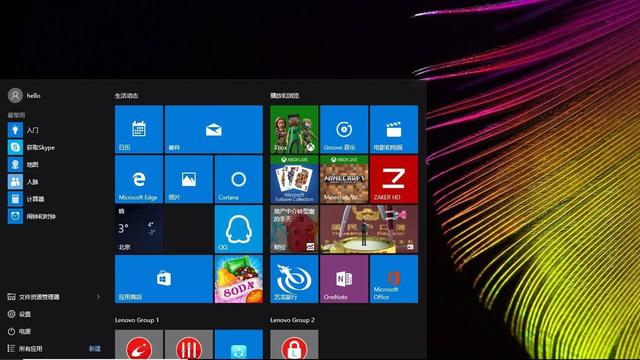Open the wide game tile with stage figure
Viewport: 640px width, 360px height.
pyautogui.click(x=369, y=229)
